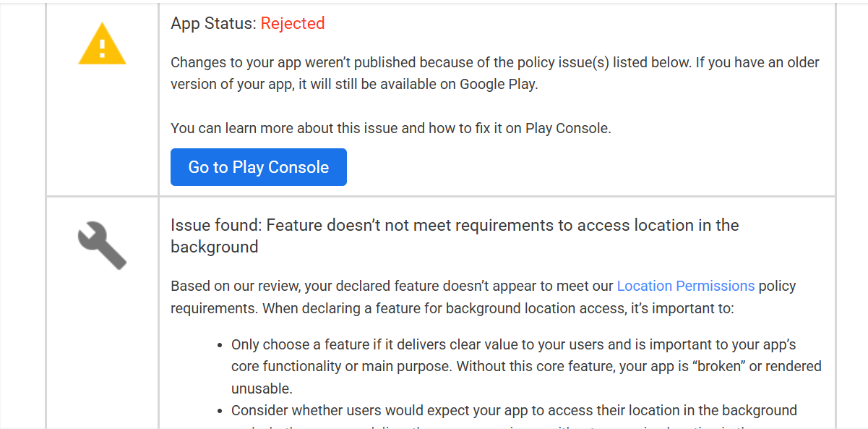This screenshot has width=868, height=429.
Task: Open the Location Permissions policy link
Action: [685, 286]
